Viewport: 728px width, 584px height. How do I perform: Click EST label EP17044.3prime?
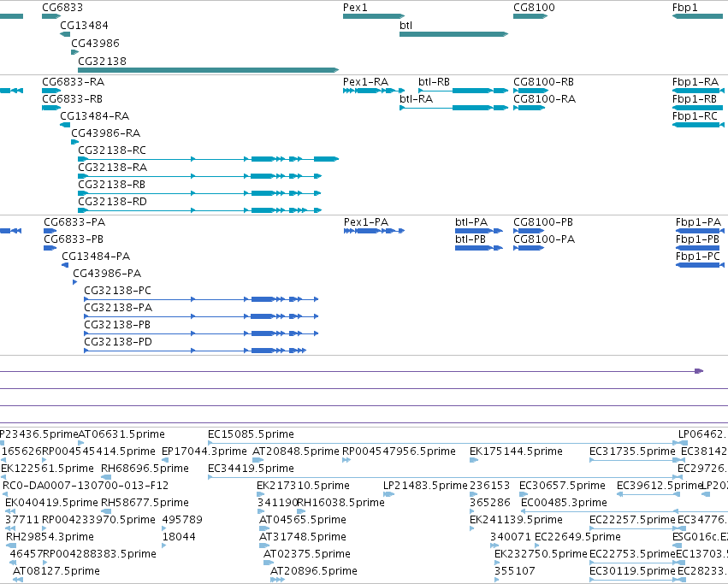pyautogui.click(x=204, y=451)
